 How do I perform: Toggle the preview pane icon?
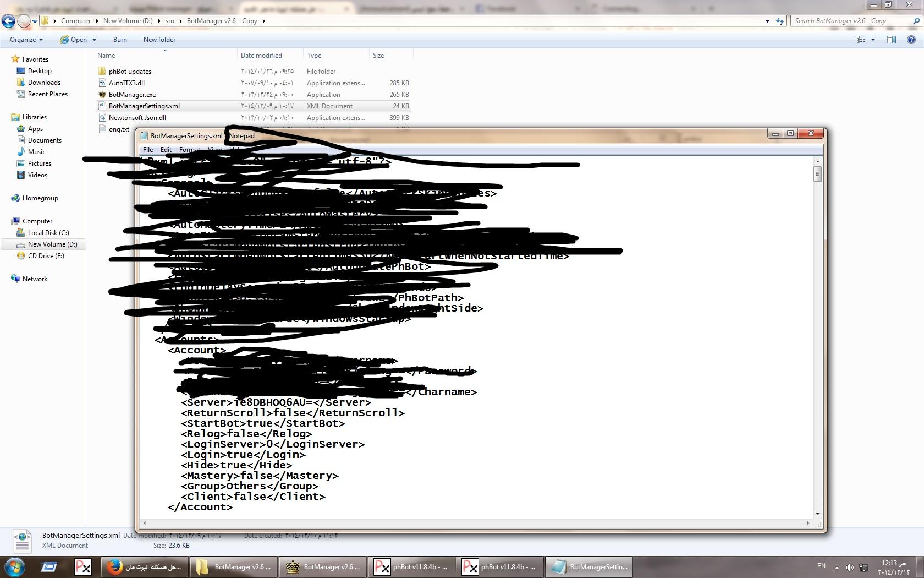coord(892,40)
